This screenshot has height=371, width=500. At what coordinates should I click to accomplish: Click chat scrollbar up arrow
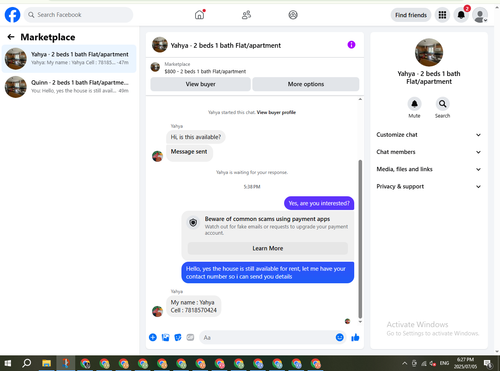[x=360, y=99]
